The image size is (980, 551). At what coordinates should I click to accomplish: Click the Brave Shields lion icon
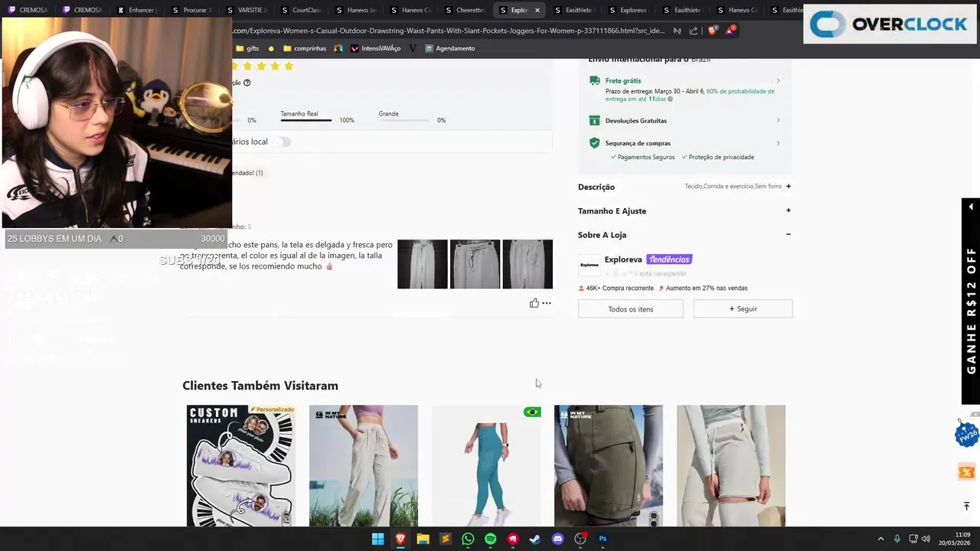pos(712,31)
